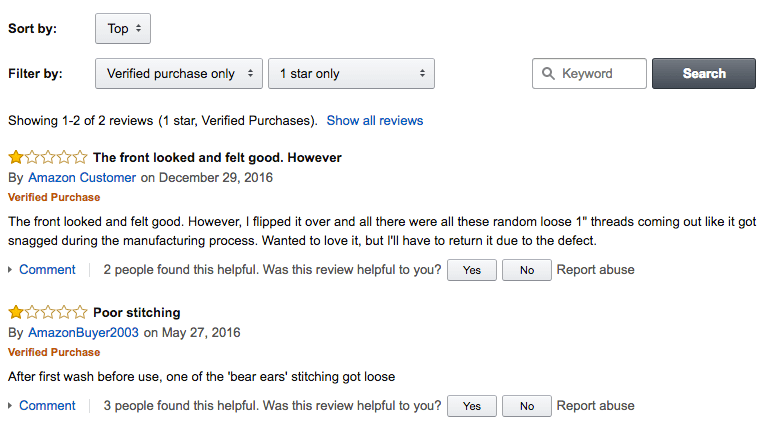Click the magnifier icon in the Keyword box
The image size is (769, 439).
547,74
